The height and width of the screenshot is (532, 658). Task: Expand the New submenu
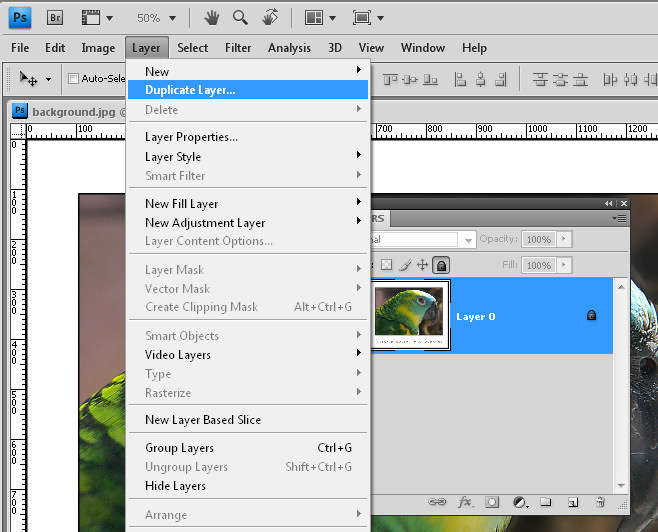pos(248,71)
